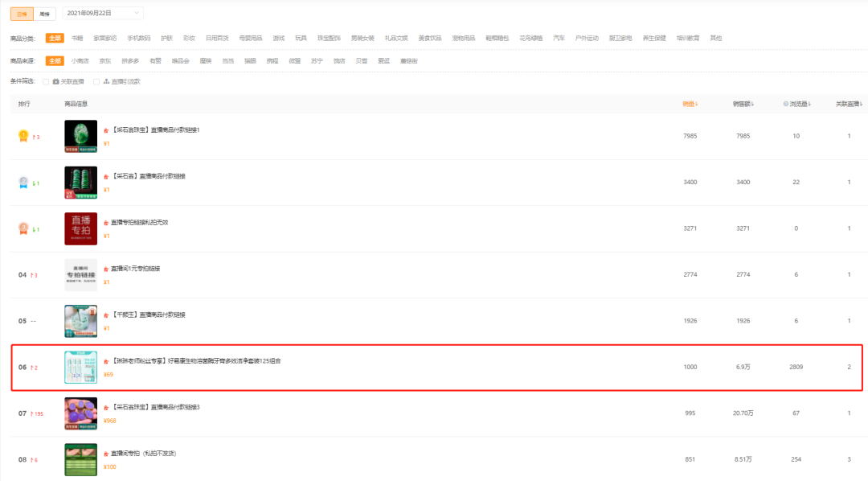The image size is (868, 481).
Task: Open toothpaste set thumbnail in row 06
Action: coord(81,368)
